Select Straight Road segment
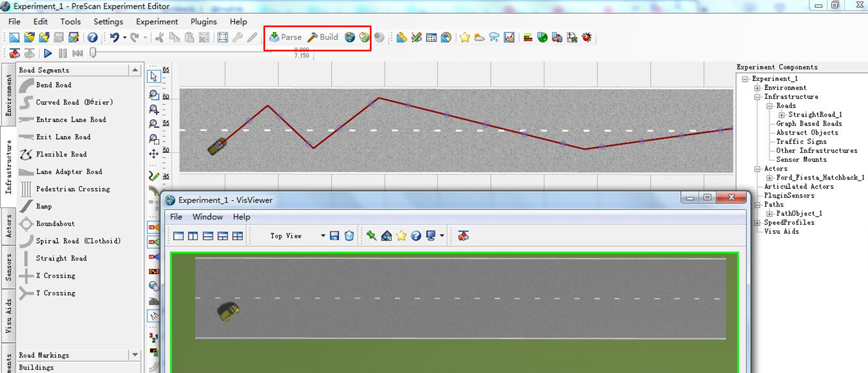Viewport: 868px width, 373px height. pyautogui.click(x=61, y=258)
